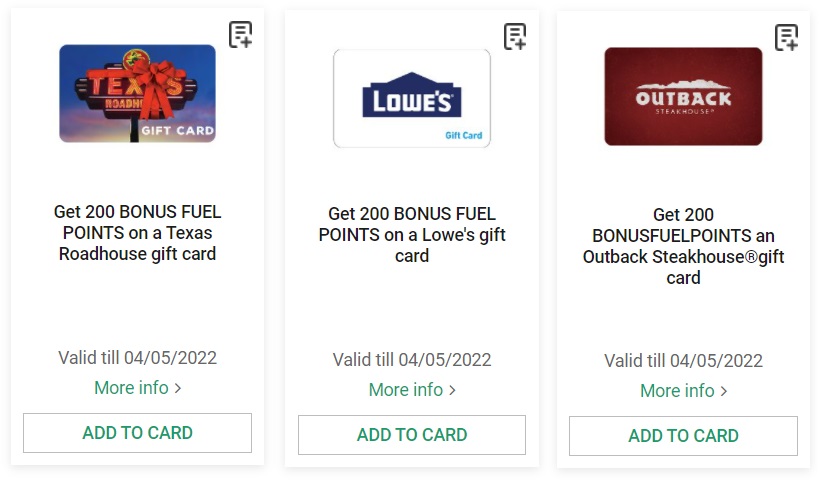Image resolution: width=820 pixels, height=480 pixels.
Task: Add Texas Roadhouse offer to shopping list icon
Action: pos(241,35)
